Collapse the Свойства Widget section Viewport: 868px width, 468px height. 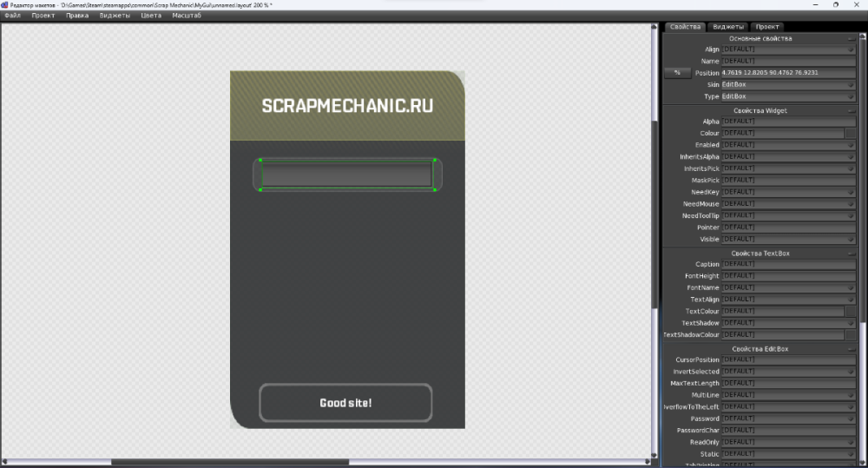tap(852, 110)
